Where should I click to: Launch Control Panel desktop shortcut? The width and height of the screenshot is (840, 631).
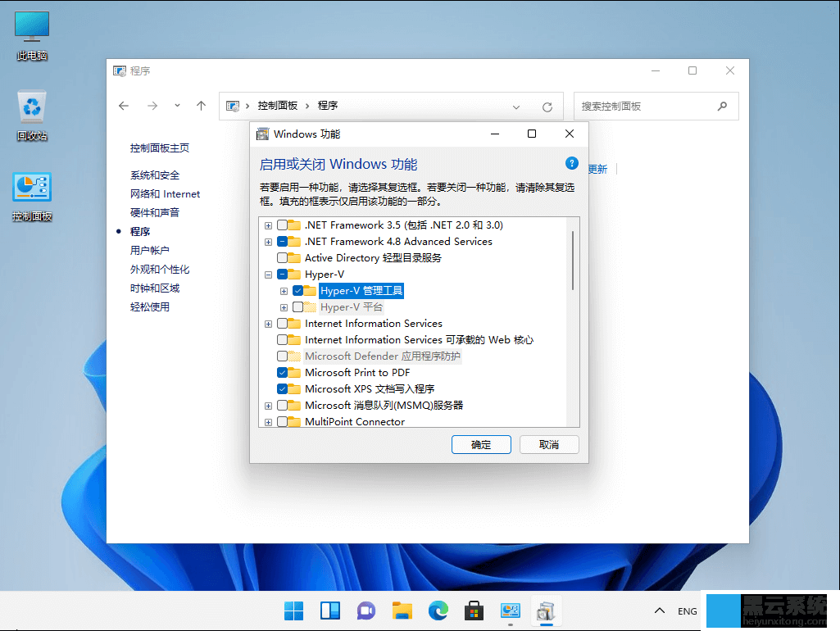point(31,184)
